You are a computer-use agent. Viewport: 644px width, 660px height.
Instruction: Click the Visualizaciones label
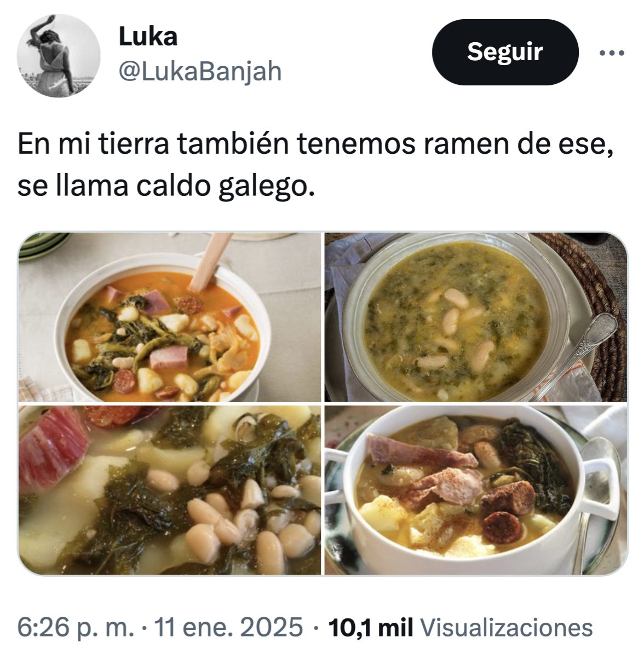pos(509,627)
